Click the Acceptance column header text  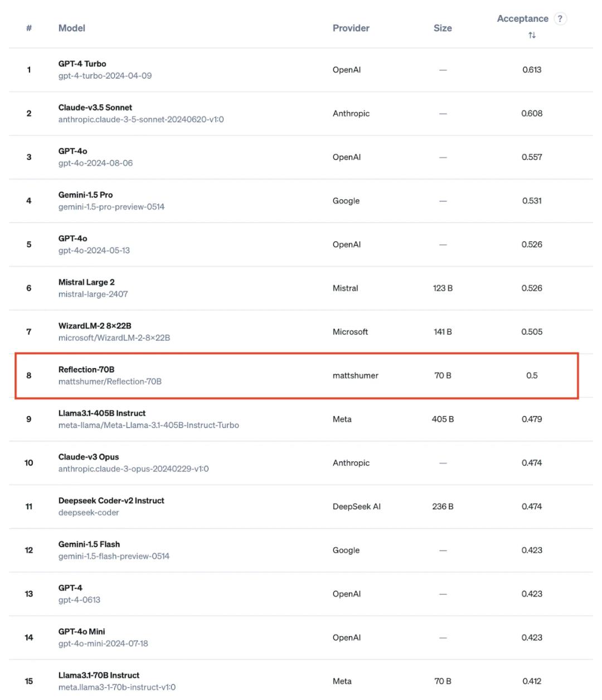[x=522, y=18]
